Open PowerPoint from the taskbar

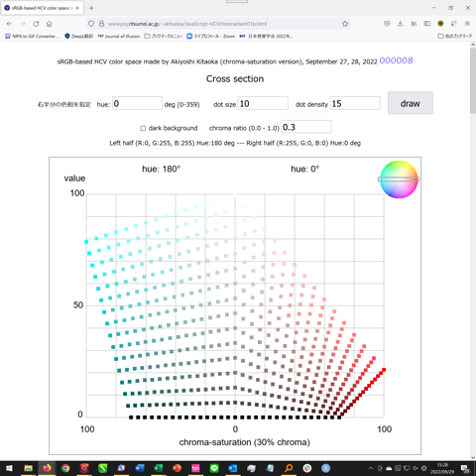178,468
